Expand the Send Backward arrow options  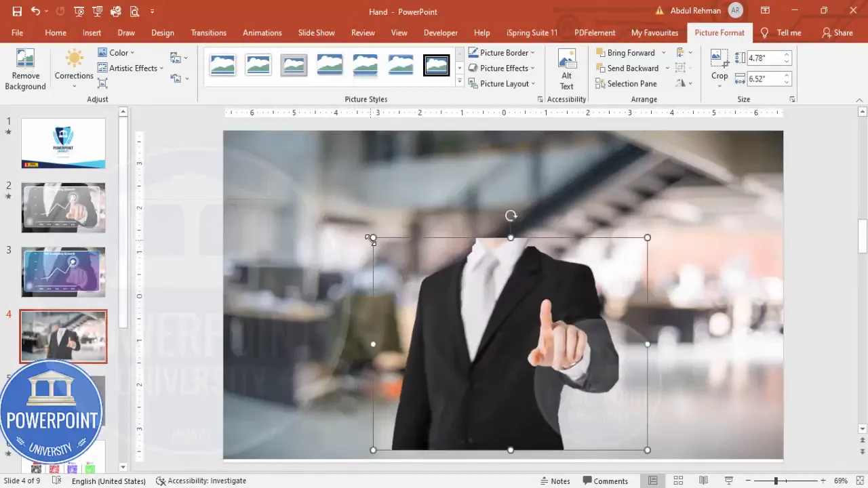[667, 68]
